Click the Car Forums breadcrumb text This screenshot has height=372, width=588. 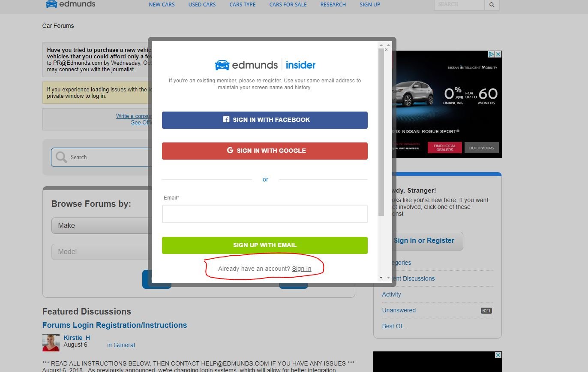(58, 26)
